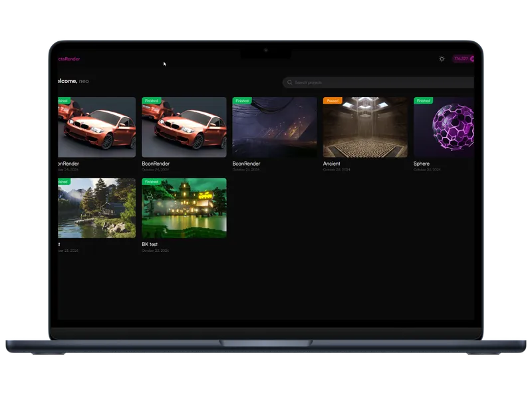The width and height of the screenshot is (532, 399).
Task: Click the Finished badge on the dark corridor render
Action: tap(242, 101)
